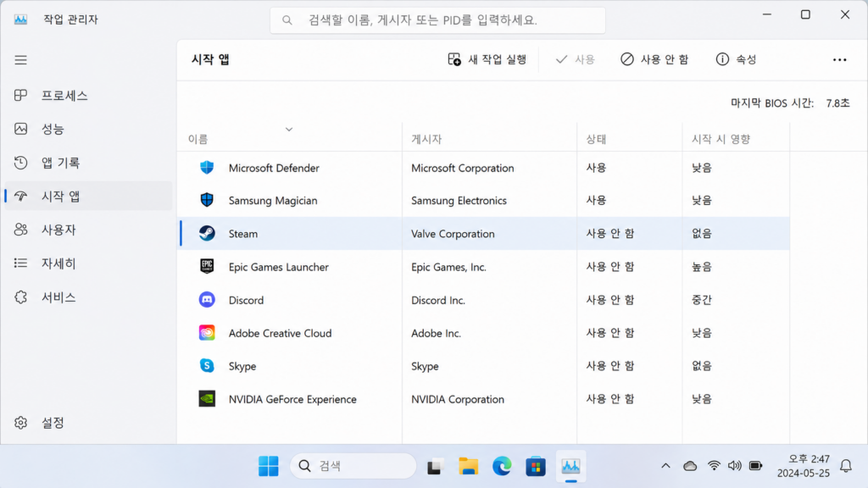Sort by the 시작 시 영향 column
Screen dimensions: 868x488
pos(721,140)
